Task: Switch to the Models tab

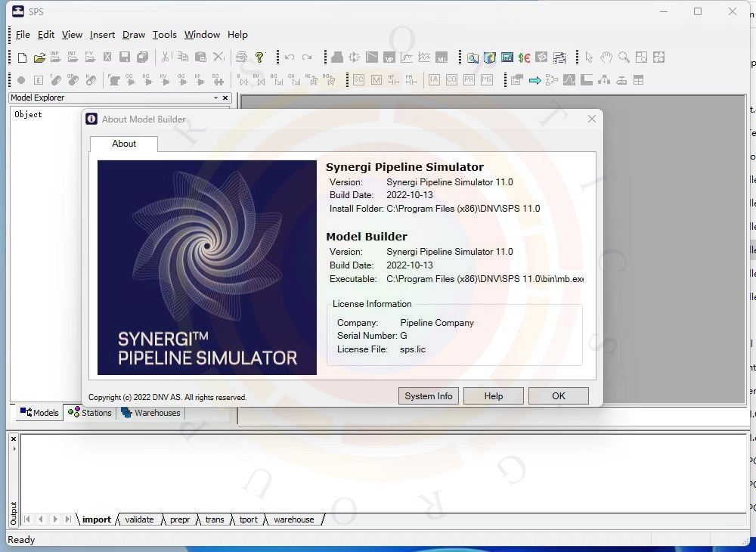Action: coord(39,413)
